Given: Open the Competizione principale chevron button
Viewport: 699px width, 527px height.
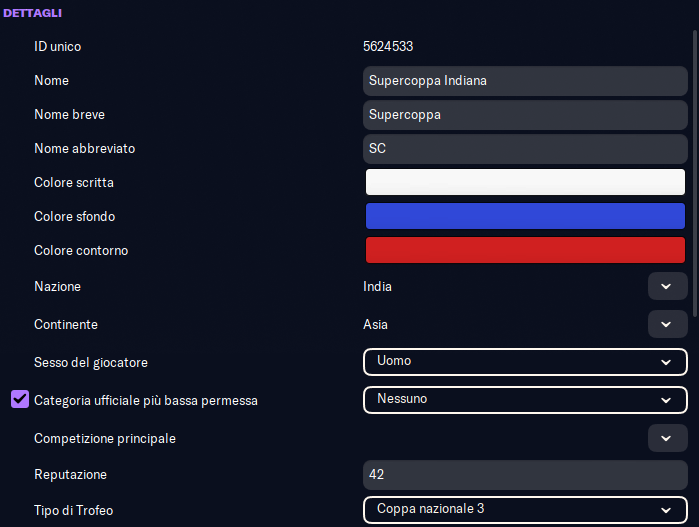Looking at the screenshot, I should point(667,438).
